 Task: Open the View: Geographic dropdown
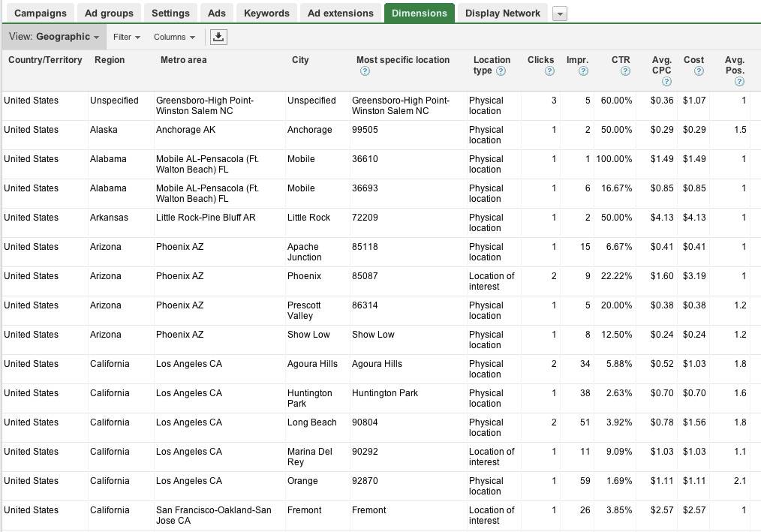pyautogui.click(x=54, y=37)
